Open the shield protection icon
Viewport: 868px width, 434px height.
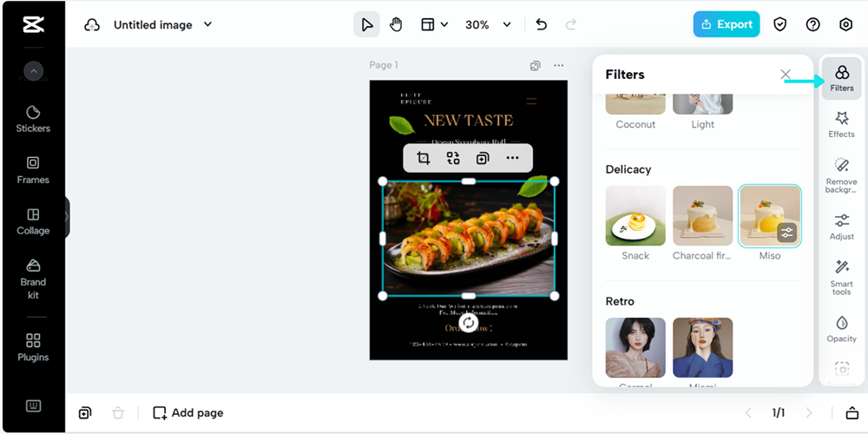click(780, 24)
